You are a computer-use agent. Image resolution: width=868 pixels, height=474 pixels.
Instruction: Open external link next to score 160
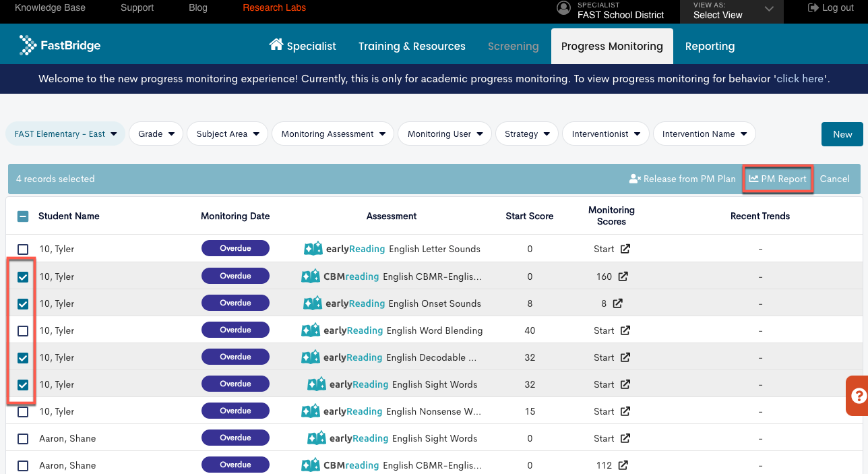623,276
